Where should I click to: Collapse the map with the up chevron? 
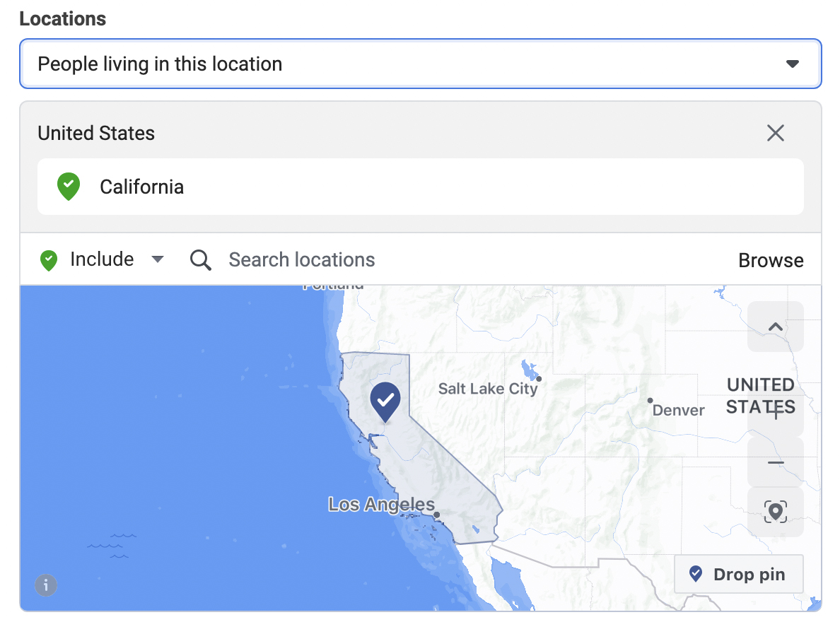775,327
